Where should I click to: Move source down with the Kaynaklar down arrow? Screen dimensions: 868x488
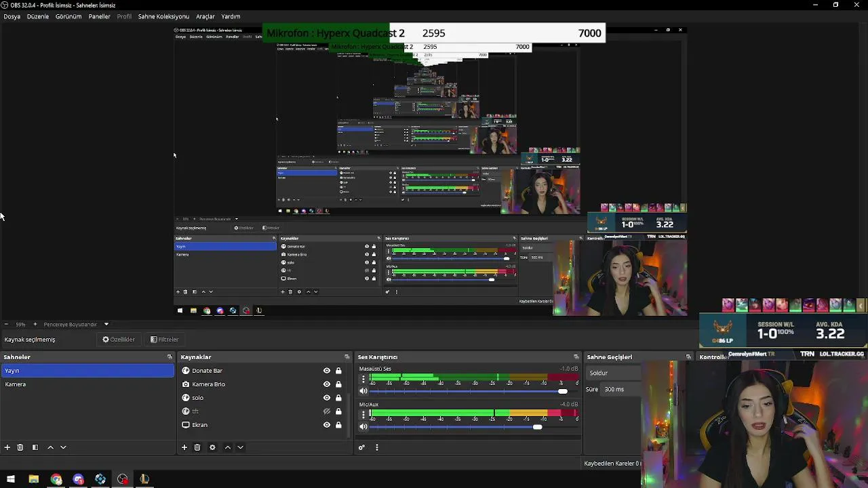coord(240,447)
